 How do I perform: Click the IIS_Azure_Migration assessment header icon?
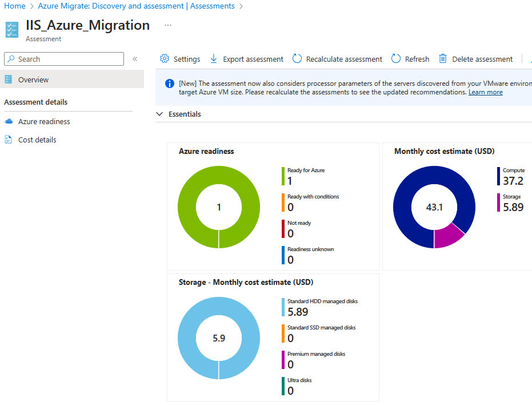click(12, 30)
